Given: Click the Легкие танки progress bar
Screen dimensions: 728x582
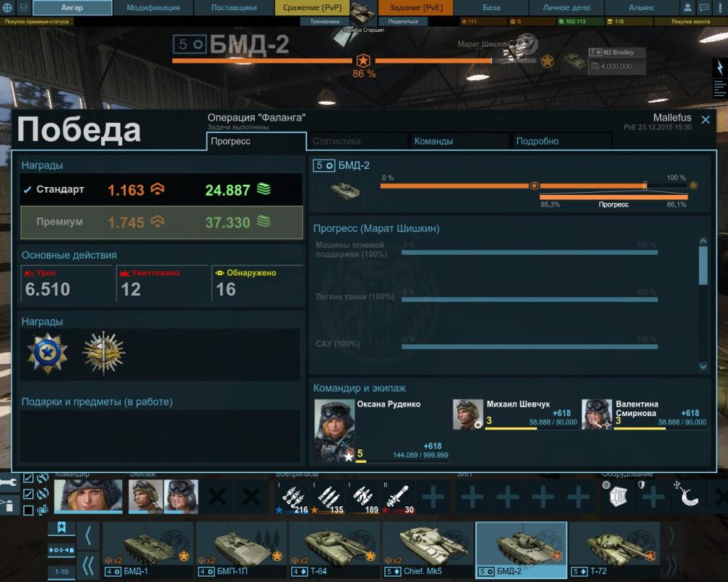Looking at the screenshot, I should click(530, 299).
